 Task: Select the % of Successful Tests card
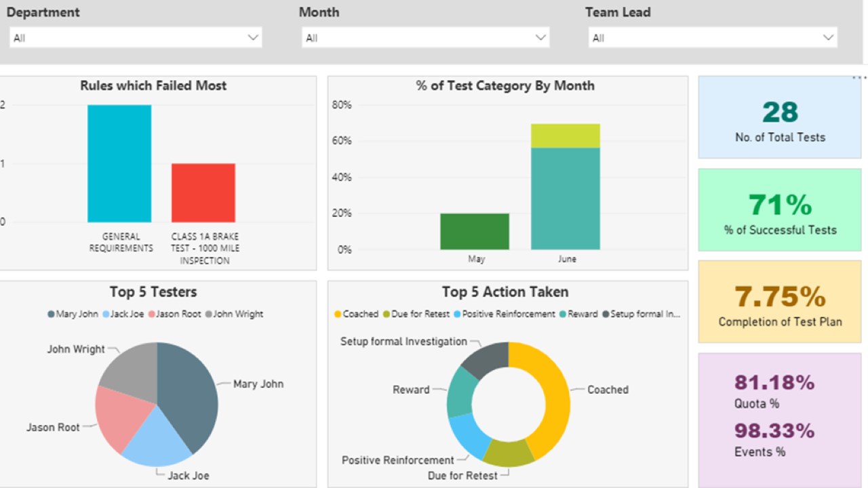click(780, 210)
